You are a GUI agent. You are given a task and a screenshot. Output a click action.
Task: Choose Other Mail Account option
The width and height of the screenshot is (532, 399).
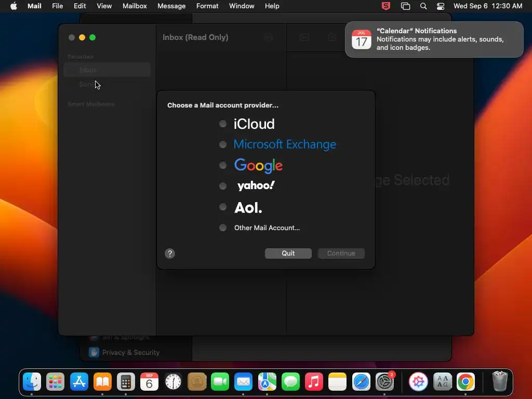pos(222,228)
